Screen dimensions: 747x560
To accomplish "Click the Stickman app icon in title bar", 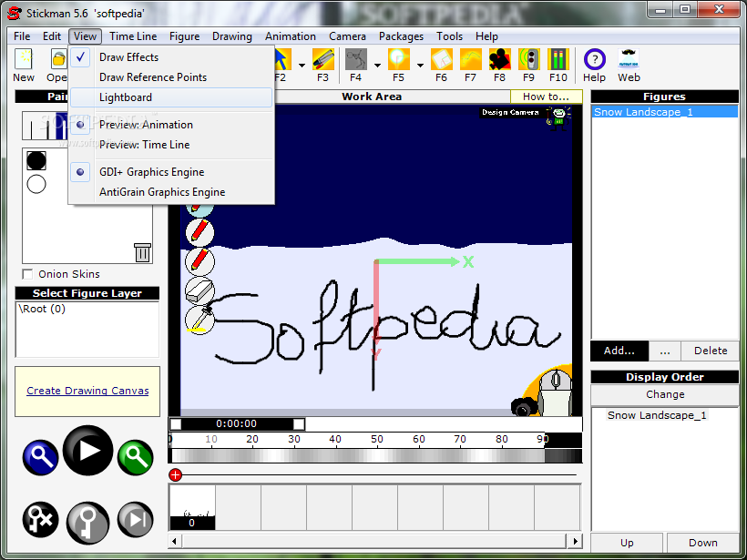I will pos(15,13).
